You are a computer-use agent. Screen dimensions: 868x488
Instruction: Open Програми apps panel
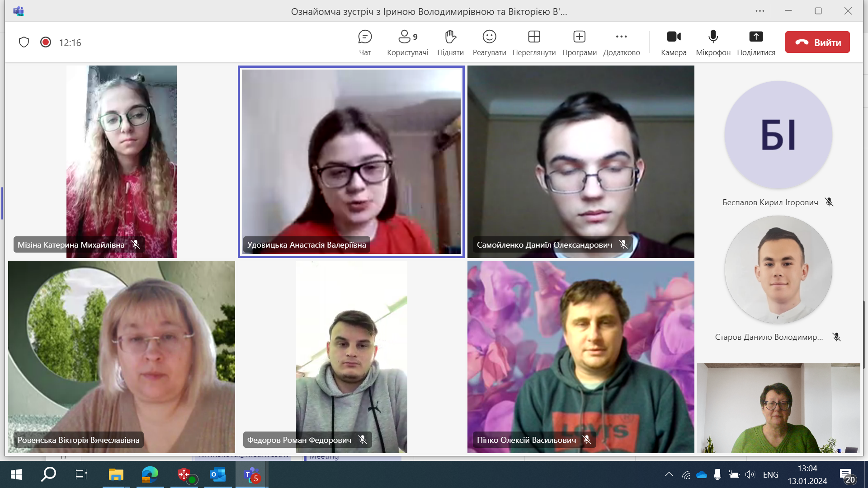pyautogui.click(x=579, y=42)
